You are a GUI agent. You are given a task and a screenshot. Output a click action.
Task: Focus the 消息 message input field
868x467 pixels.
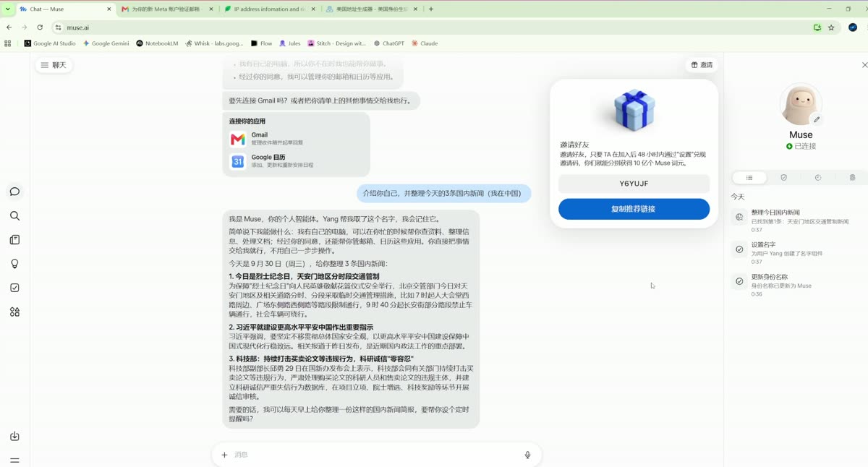(x=376, y=455)
